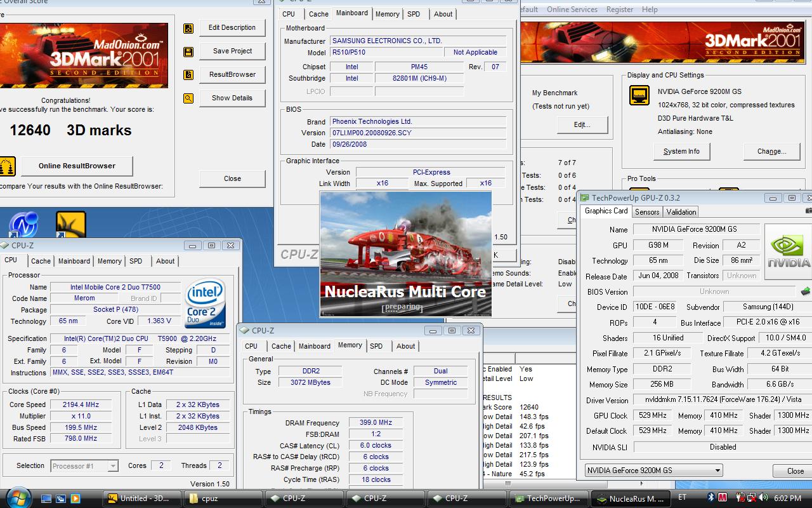Click the floppy icon beside Save Project
Screen dimensions: 812x508
point(188,52)
